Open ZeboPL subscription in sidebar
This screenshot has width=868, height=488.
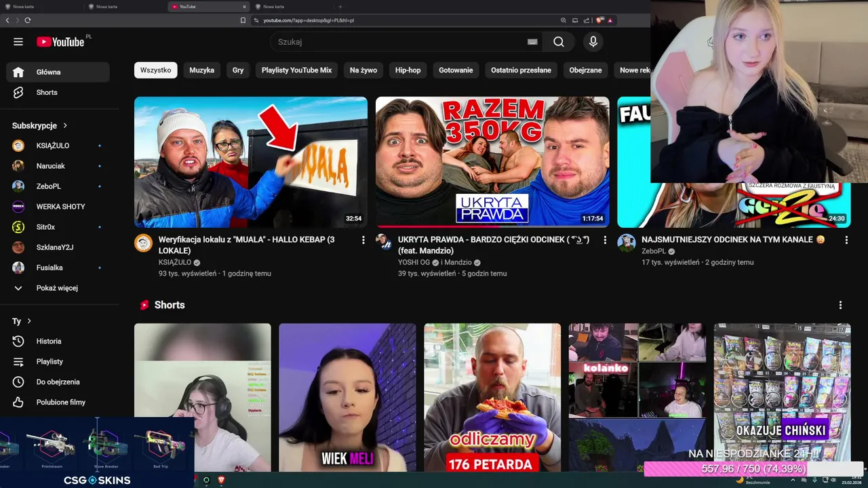(x=58, y=186)
